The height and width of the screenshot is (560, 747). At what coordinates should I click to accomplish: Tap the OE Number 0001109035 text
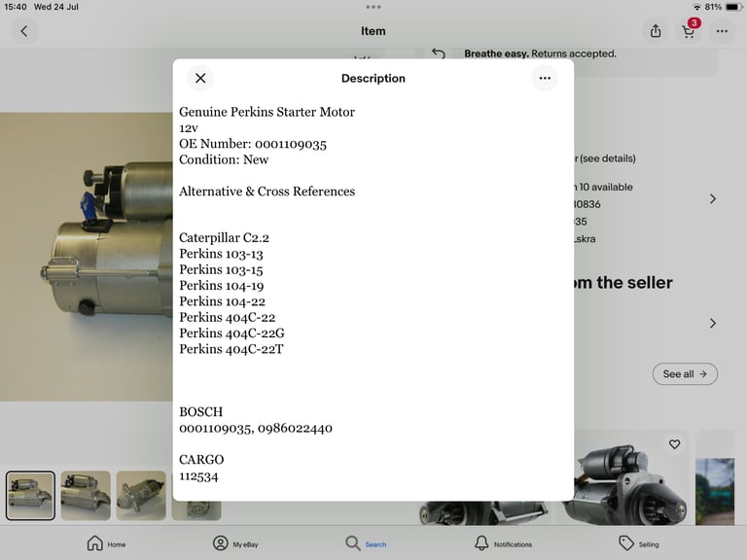coord(253,144)
